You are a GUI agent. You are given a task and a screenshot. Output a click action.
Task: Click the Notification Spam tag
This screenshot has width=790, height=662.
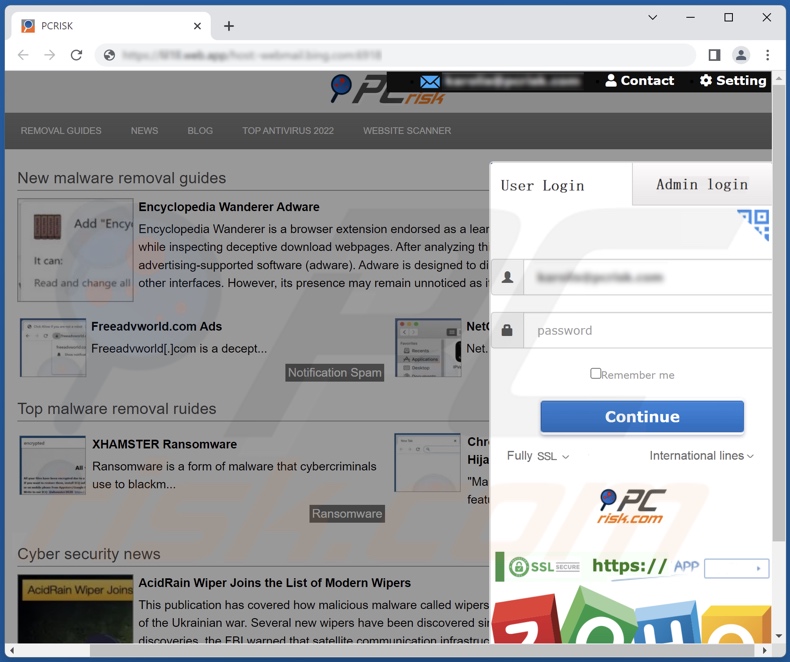click(x=335, y=373)
